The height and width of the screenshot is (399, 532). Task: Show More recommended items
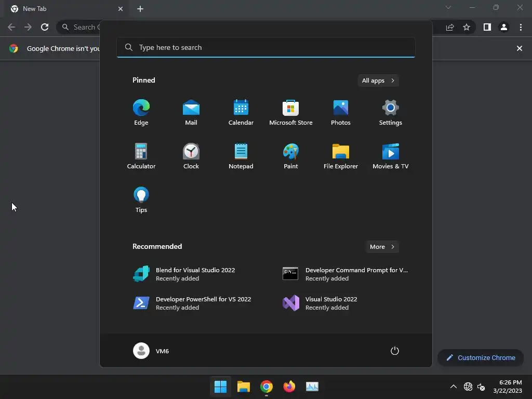coord(382,247)
